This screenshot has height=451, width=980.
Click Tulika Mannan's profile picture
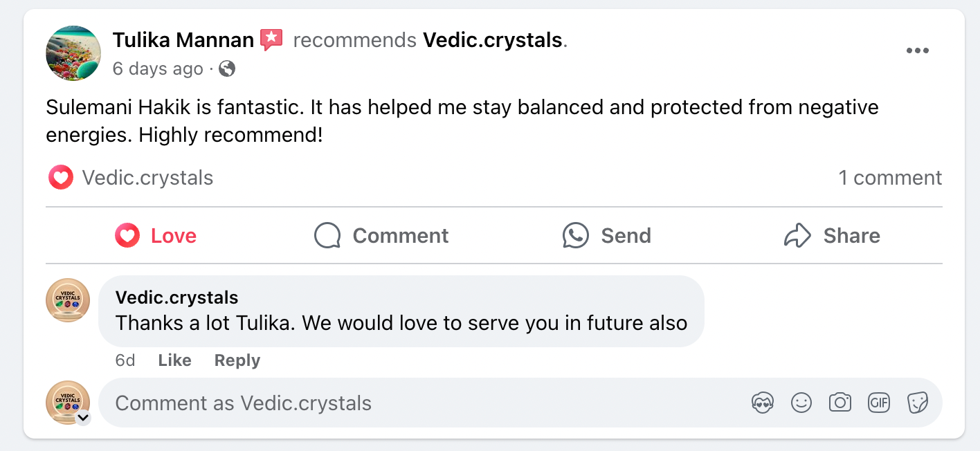[x=73, y=54]
